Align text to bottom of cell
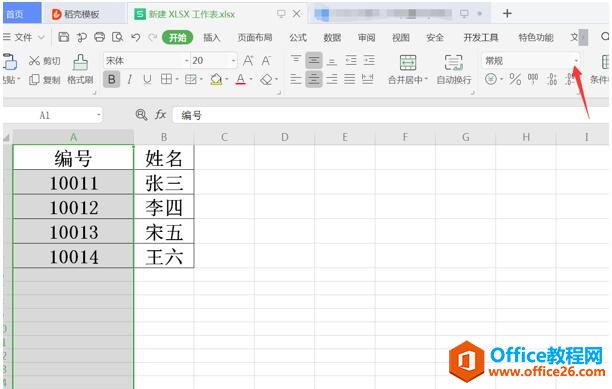612x389 pixels. 332,60
